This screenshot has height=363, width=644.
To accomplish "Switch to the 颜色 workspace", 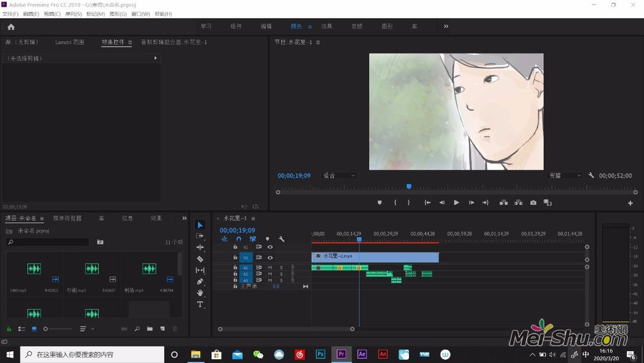I will pyautogui.click(x=296, y=26).
